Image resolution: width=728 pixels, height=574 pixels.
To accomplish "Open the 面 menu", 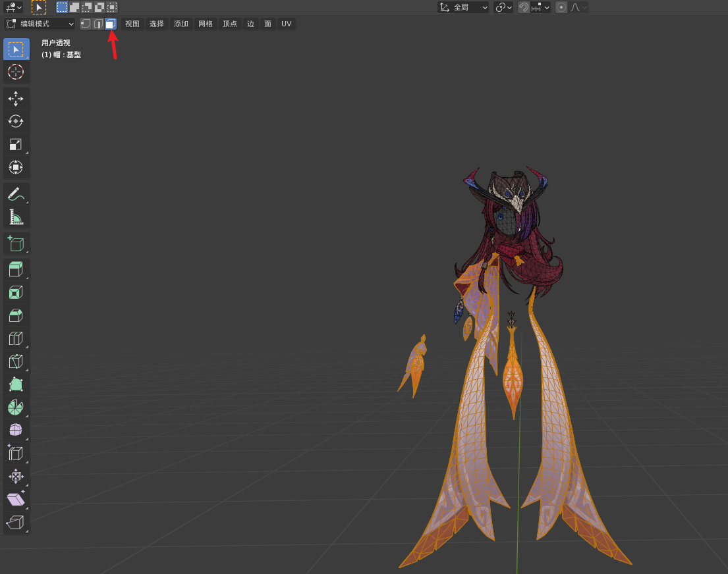I will click(x=268, y=24).
